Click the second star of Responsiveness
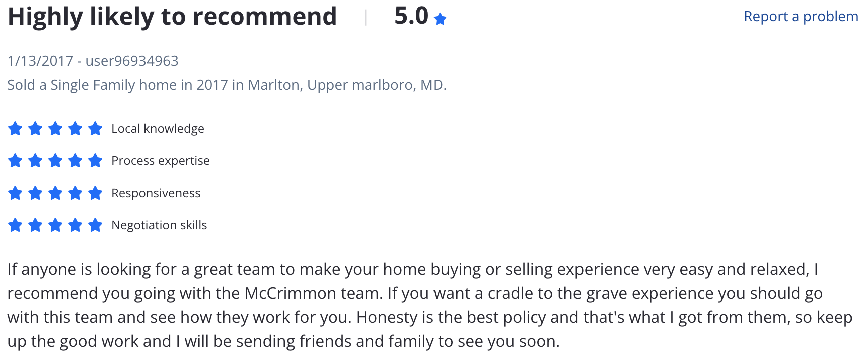This screenshot has height=353, width=868. click(35, 193)
